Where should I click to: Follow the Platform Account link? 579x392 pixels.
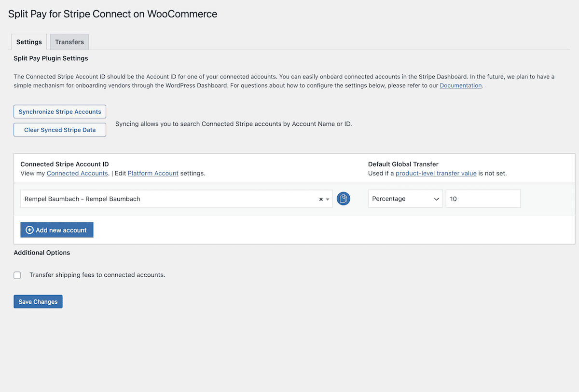click(153, 173)
